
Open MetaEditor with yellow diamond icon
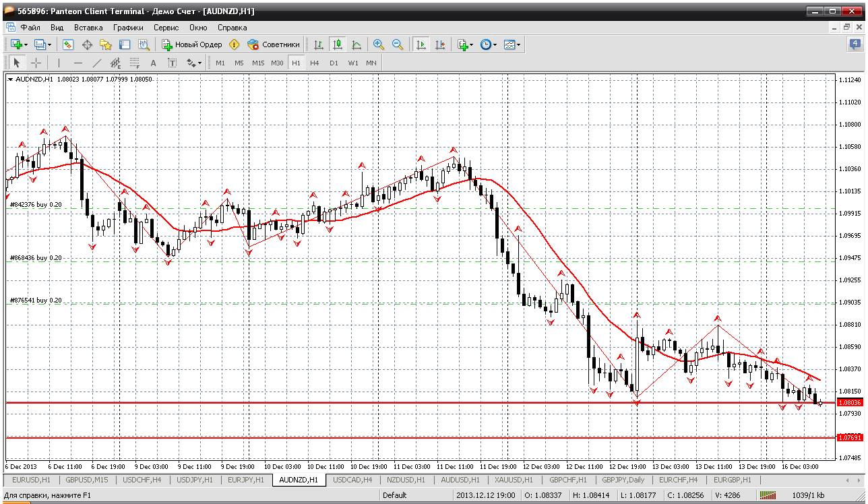click(x=234, y=44)
